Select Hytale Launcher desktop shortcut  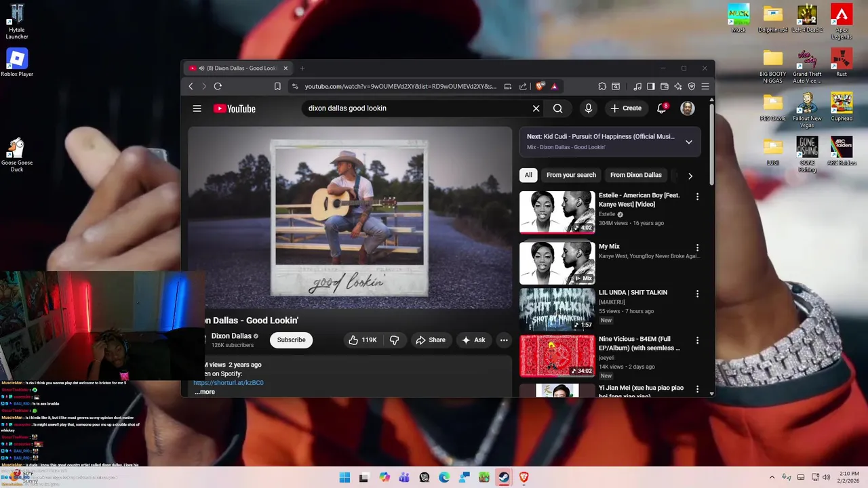point(17,22)
